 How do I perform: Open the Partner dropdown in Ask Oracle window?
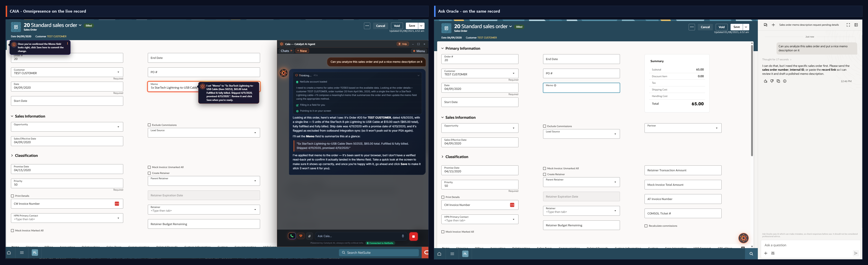coord(717,128)
